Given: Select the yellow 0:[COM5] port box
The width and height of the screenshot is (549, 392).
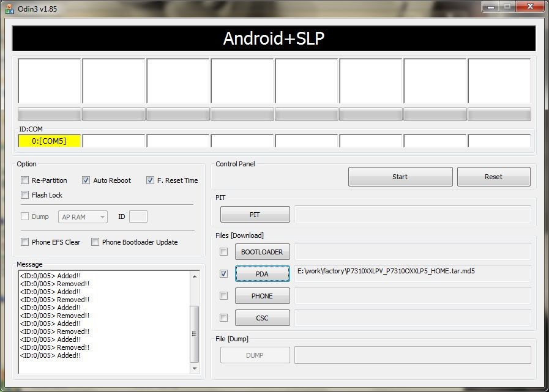Looking at the screenshot, I should pyautogui.click(x=50, y=141).
